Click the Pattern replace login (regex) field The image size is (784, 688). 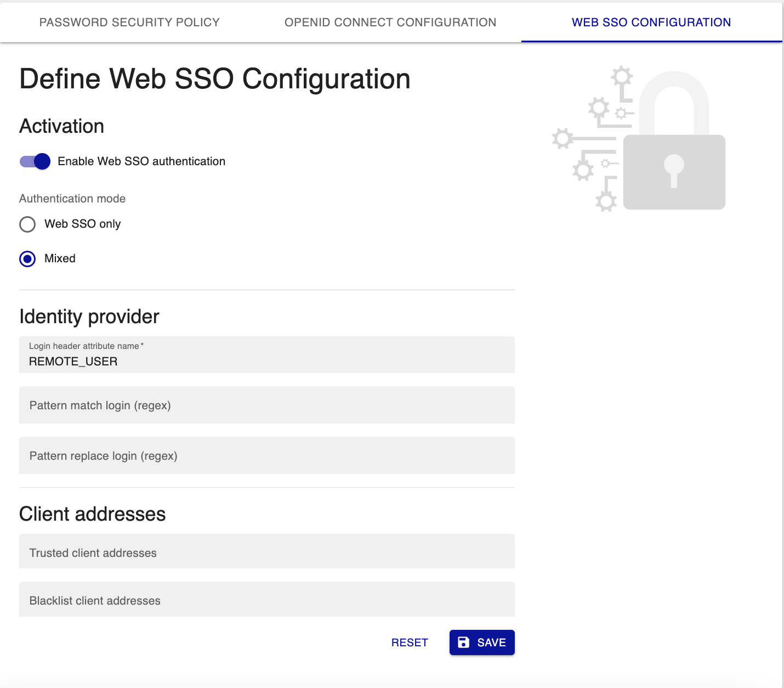266,456
